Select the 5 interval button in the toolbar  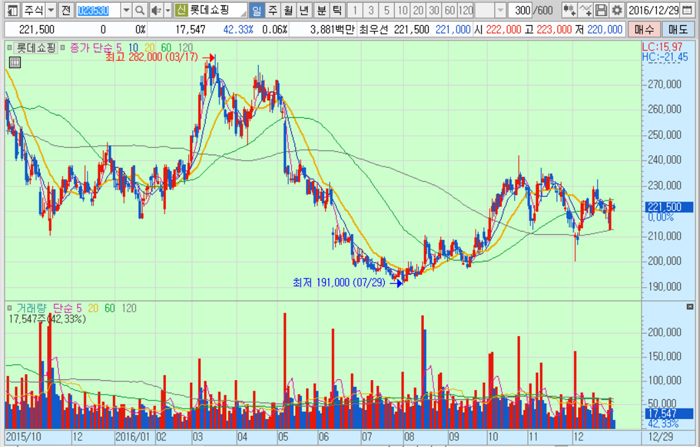point(387,10)
